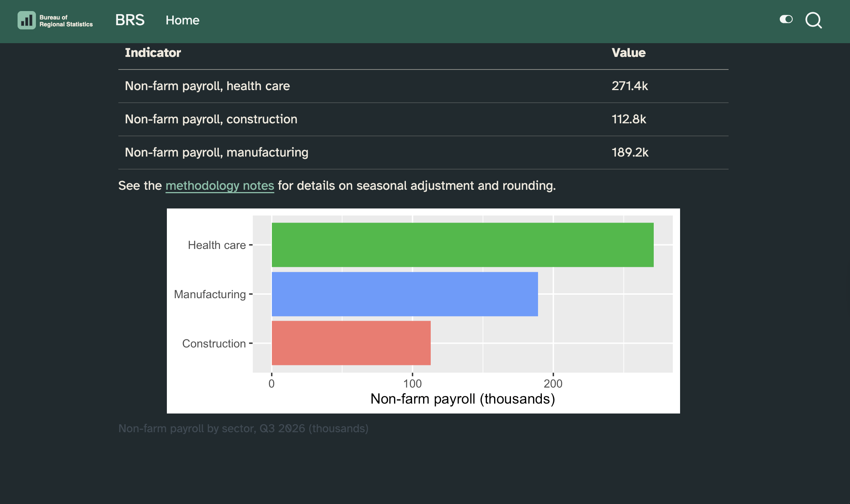This screenshot has width=850, height=504.
Task: Toggle the dark mode switch
Action: tap(786, 19)
